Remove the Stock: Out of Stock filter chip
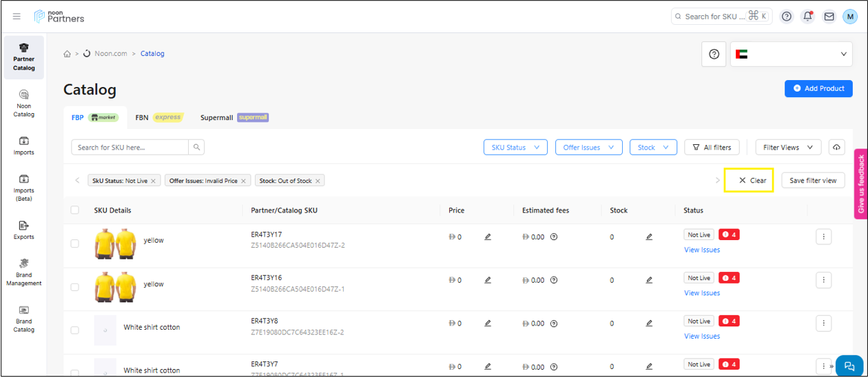The width and height of the screenshot is (868, 378). [318, 181]
